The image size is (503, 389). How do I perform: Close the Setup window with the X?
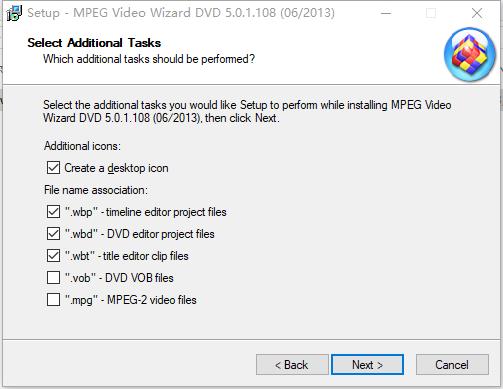pos(477,13)
